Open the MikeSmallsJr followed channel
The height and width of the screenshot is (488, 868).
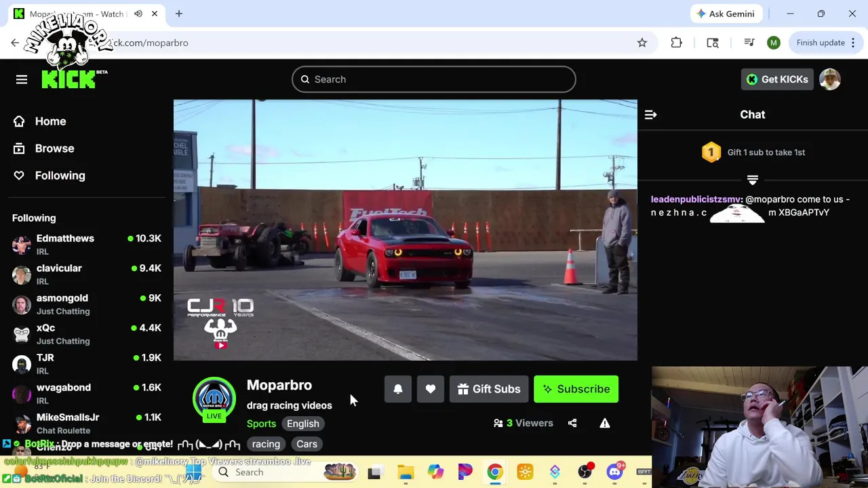pos(87,424)
